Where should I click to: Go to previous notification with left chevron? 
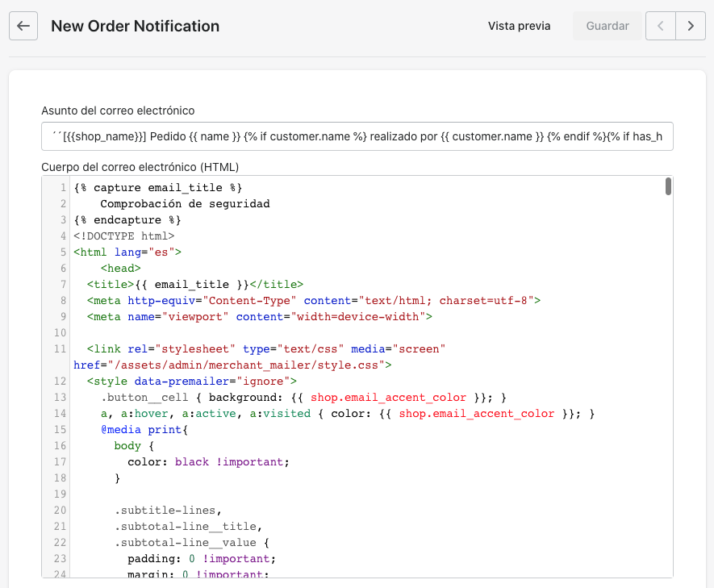(661, 26)
